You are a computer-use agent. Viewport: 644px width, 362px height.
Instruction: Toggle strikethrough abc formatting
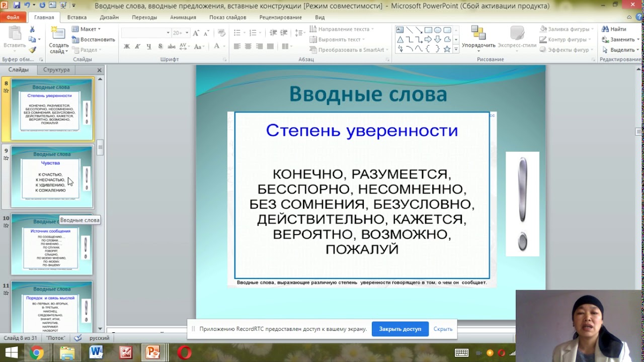[172, 46]
